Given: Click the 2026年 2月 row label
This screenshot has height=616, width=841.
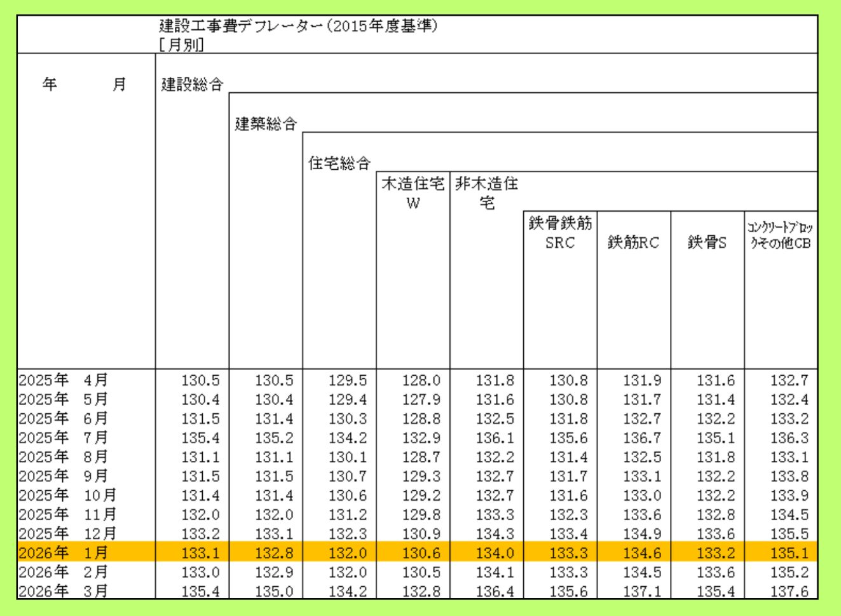Looking at the screenshot, I should tap(64, 572).
